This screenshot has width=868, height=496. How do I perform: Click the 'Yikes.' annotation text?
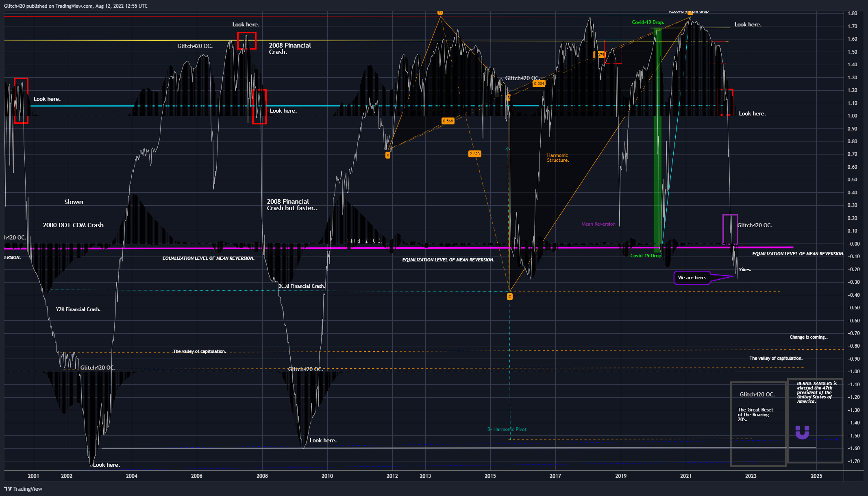click(745, 270)
